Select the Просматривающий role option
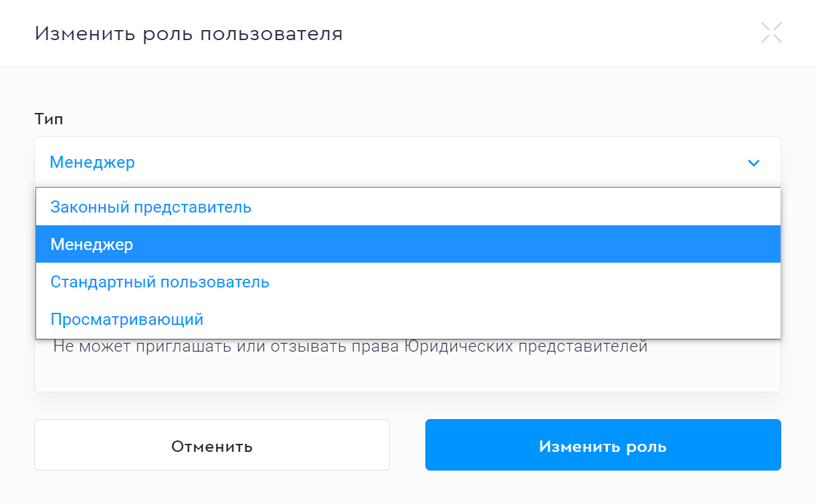This screenshot has width=816, height=504. point(127,320)
